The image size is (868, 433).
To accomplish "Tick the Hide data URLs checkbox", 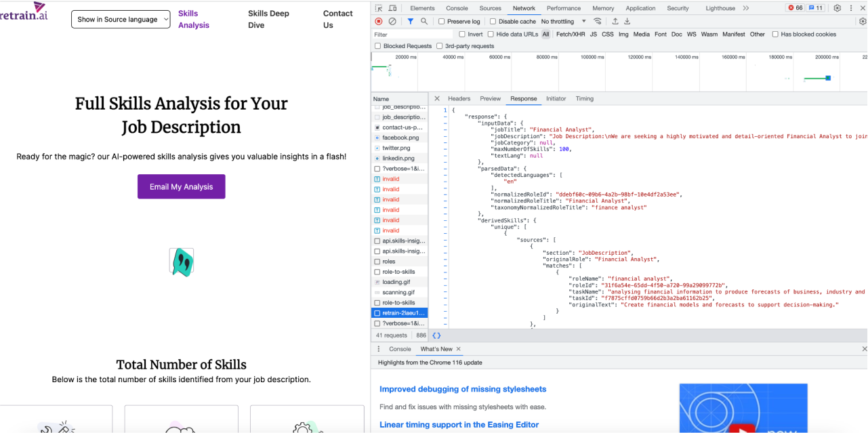I will 491,35.
